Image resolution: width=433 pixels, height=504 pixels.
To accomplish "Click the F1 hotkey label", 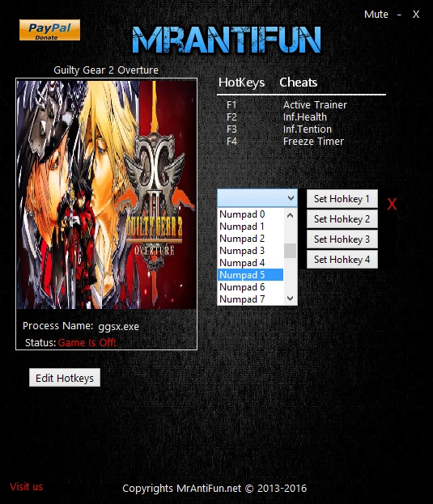I will pos(231,105).
